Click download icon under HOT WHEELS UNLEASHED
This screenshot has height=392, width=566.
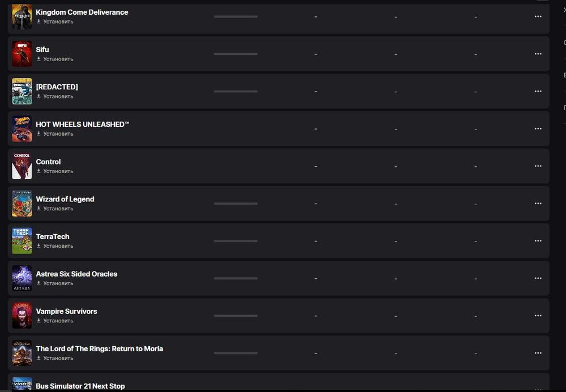39,133
